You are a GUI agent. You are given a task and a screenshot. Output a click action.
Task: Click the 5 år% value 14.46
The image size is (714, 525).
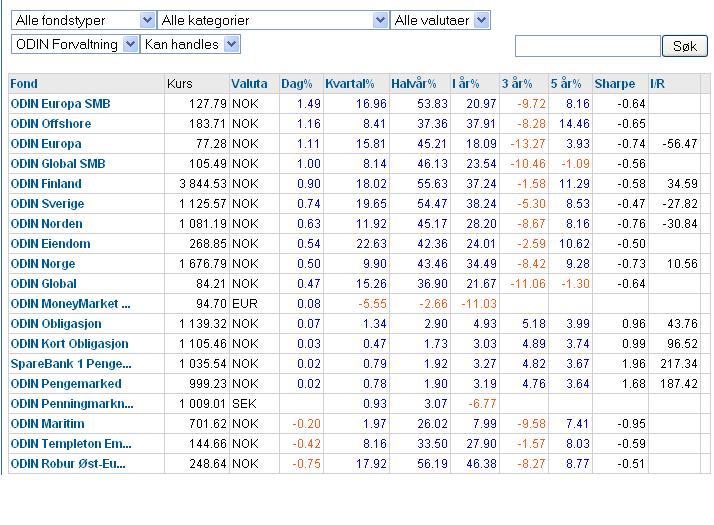pyautogui.click(x=574, y=124)
